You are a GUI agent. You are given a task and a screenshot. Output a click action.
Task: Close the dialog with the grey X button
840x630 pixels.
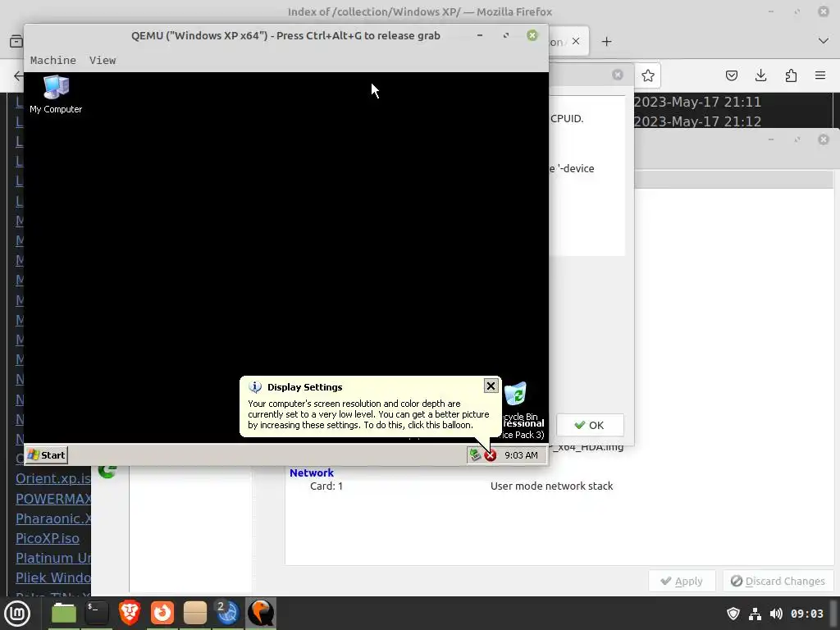[x=618, y=75]
